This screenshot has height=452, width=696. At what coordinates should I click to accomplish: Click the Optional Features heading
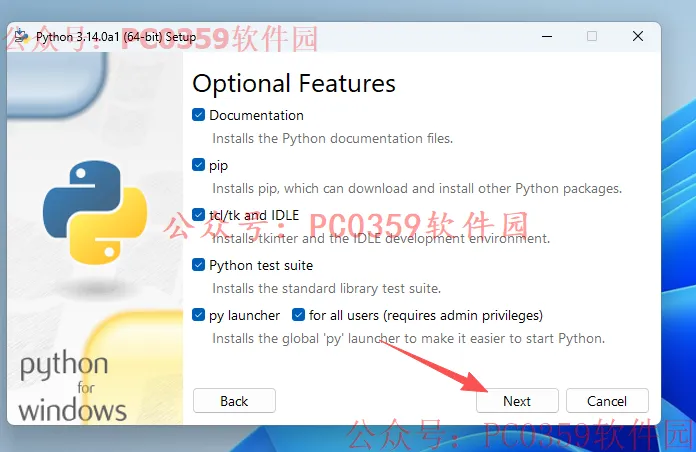point(294,83)
